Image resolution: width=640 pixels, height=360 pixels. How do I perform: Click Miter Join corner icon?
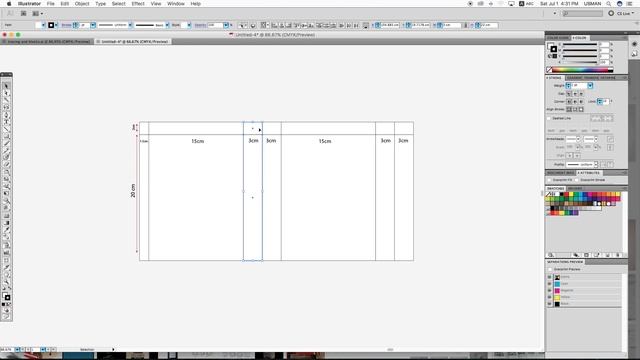click(569, 101)
